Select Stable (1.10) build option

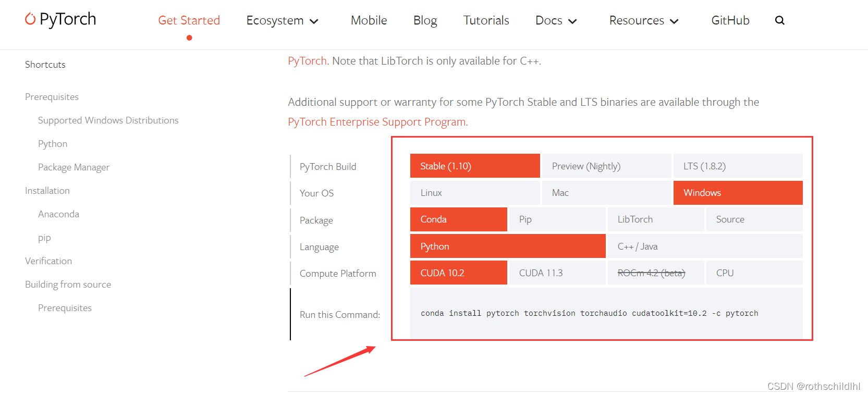(475, 166)
